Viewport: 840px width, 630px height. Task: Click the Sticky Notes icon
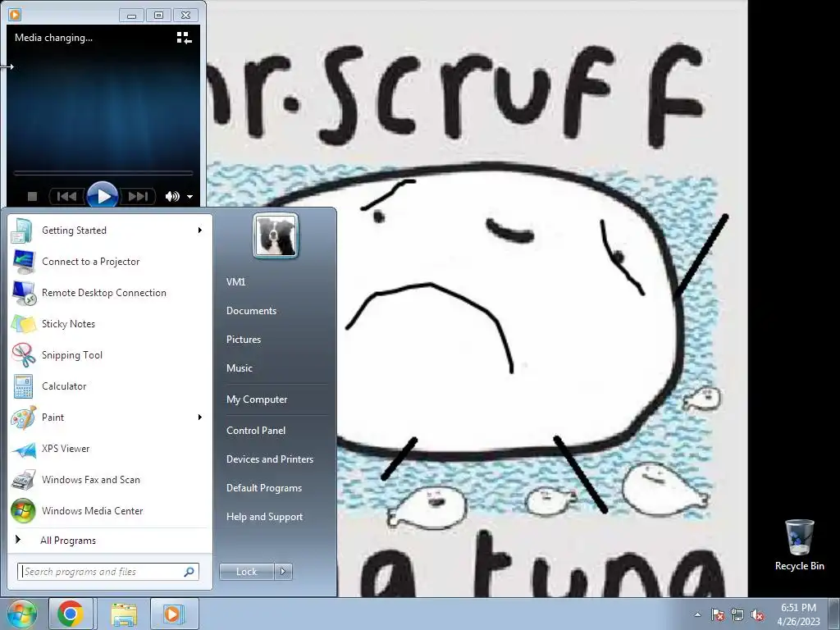click(x=23, y=324)
